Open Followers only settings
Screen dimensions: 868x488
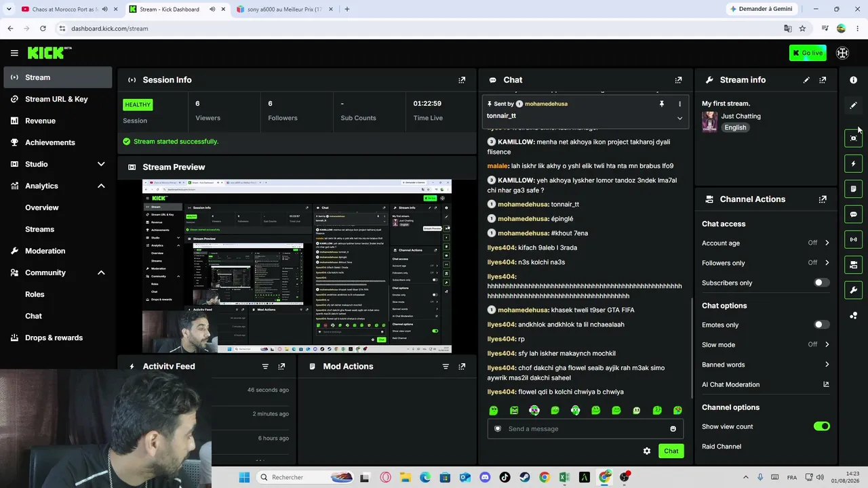766,263
